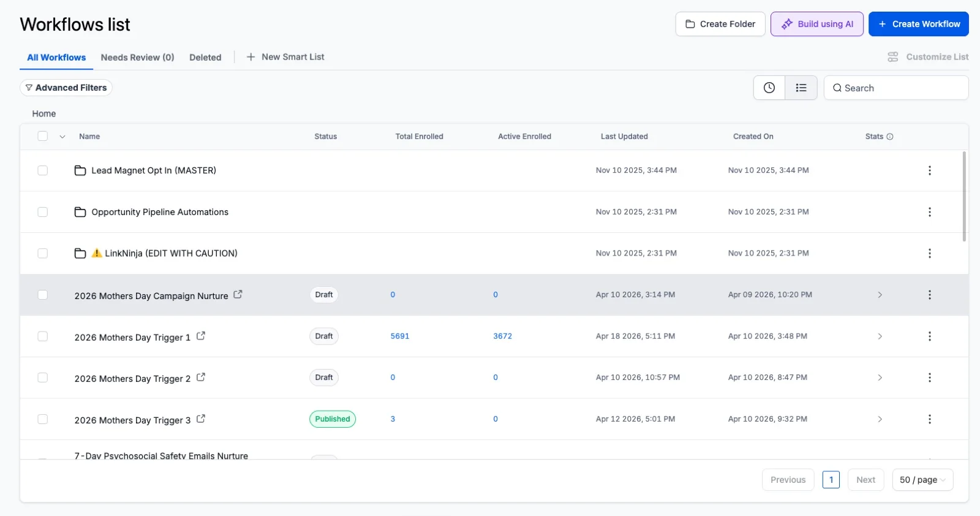Click the Draft badge for Campaign Nurture

pos(324,295)
